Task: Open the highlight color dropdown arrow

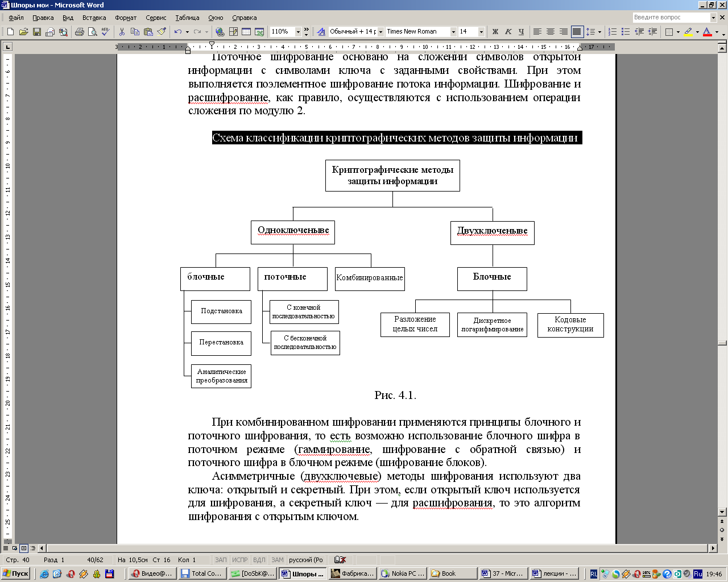Action: tap(697, 32)
